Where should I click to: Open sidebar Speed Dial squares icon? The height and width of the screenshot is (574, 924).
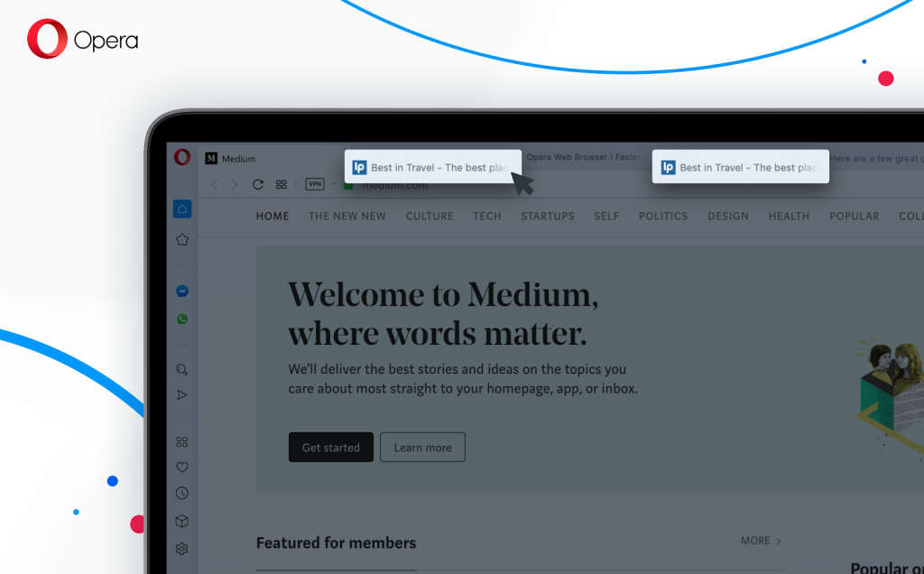pyautogui.click(x=182, y=442)
